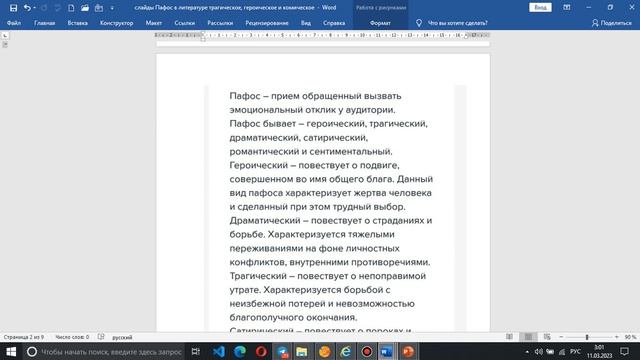
Task: Switch to the Вставка tab
Action: coord(78,23)
